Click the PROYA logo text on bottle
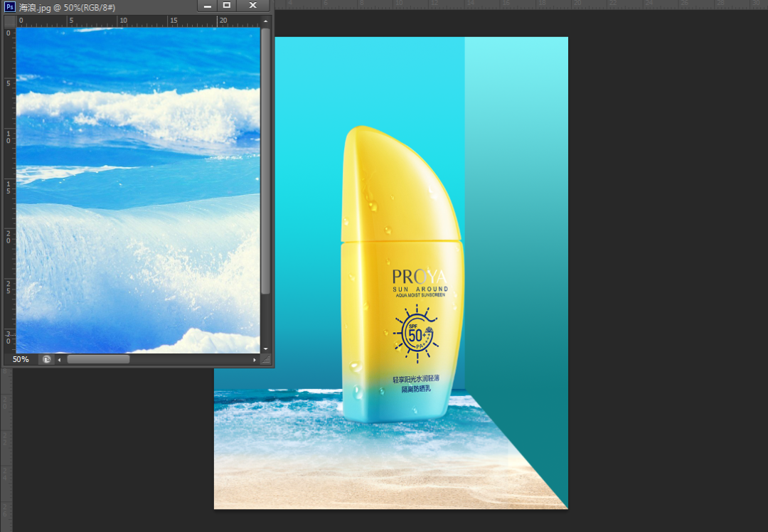This screenshot has width=768, height=532. (420, 277)
